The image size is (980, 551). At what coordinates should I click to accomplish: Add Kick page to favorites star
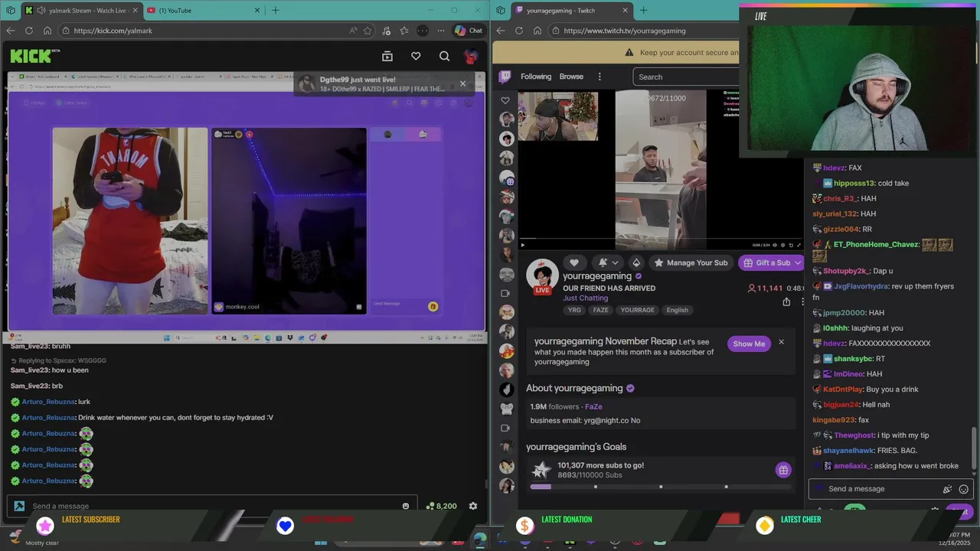tap(367, 31)
